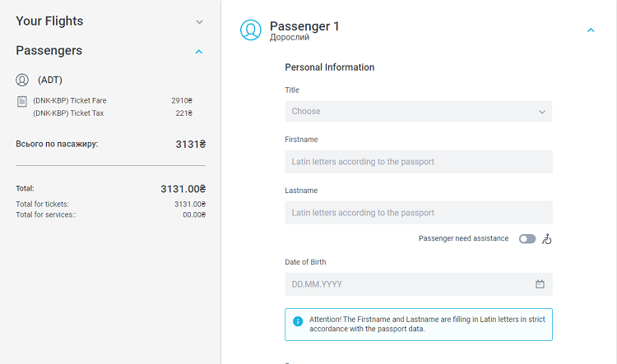This screenshot has width=617, height=364.
Task: Open the Title Choose dropdown
Action: 419,112
